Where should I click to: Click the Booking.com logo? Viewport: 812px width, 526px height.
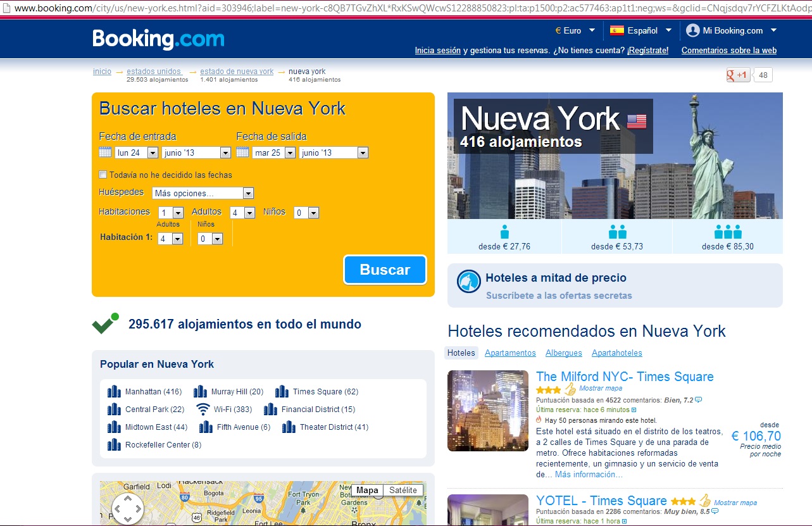pos(158,39)
